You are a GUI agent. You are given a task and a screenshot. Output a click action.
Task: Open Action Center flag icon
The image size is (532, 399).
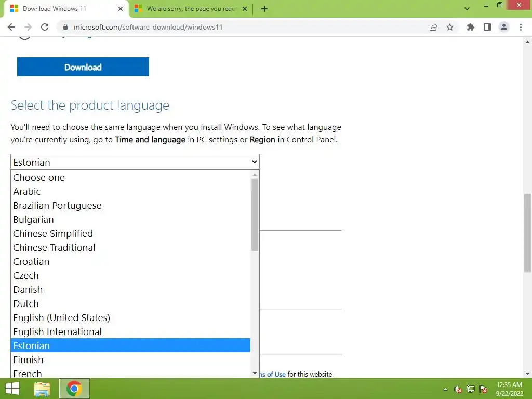[483, 389]
